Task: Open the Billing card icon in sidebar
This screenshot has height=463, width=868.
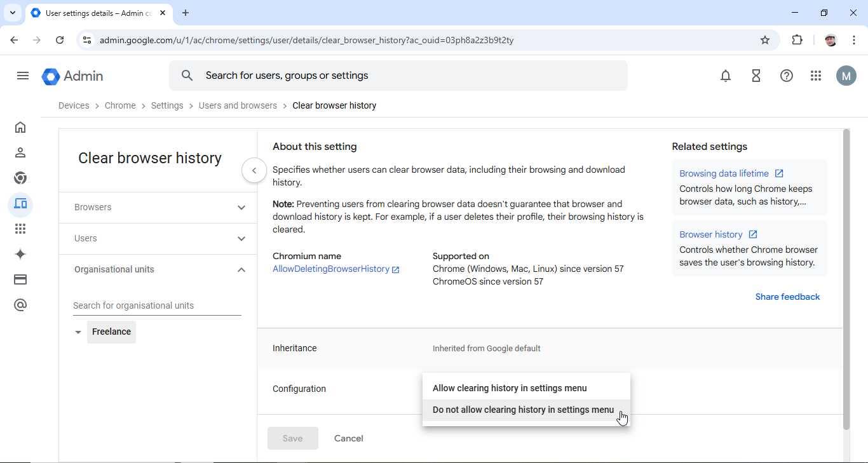Action: pos(20,279)
